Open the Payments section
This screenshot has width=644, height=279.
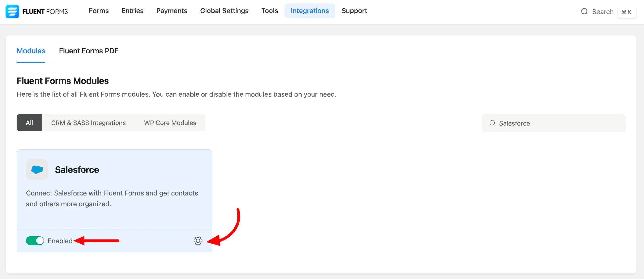click(x=172, y=11)
